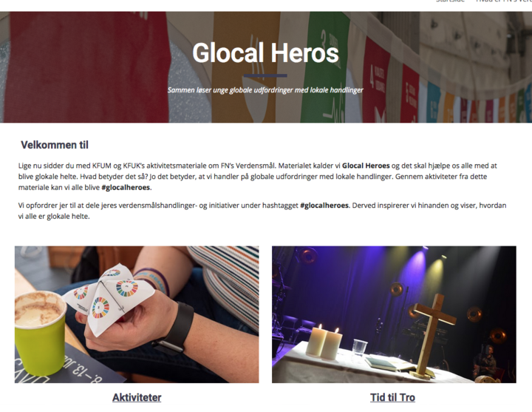The width and height of the screenshot is (532, 412).
Task: Select the Velkommen til heading
Action: pos(55,145)
